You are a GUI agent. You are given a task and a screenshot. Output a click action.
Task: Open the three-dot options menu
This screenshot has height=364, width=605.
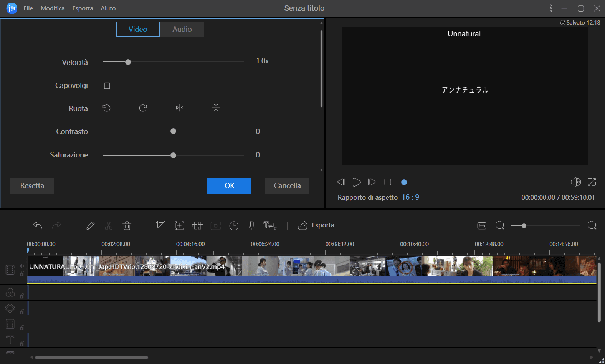click(550, 8)
